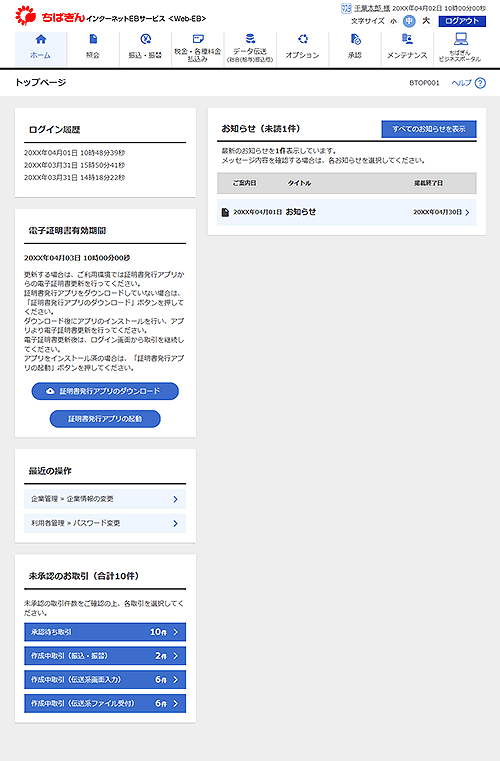
Task: Open 承認待ち取引 10件 entry
Action: pos(105,632)
